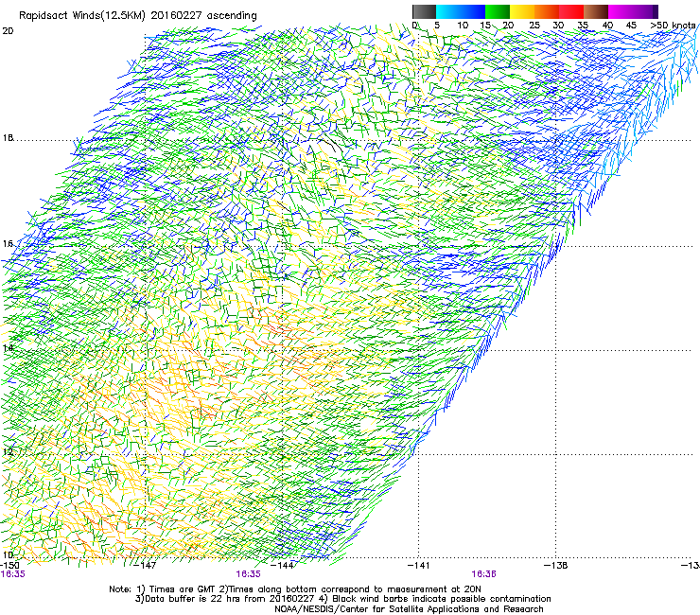Pick the blue 10-15 knots legend segment
The height and width of the screenshot is (615, 700).
click(473, 11)
